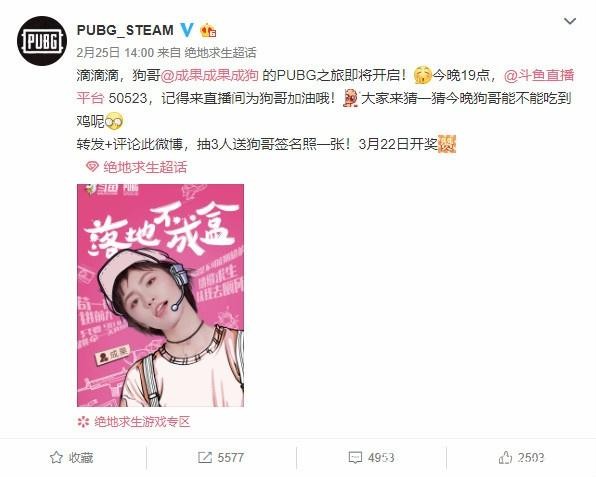Open the 2月25日 14:00 timestamp link
This screenshot has height=477, width=596.
(115, 52)
